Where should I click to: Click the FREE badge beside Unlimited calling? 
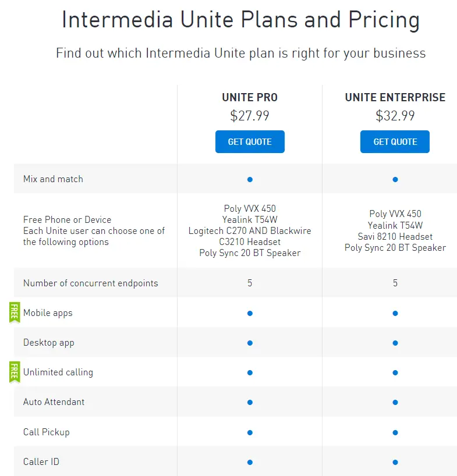15,372
